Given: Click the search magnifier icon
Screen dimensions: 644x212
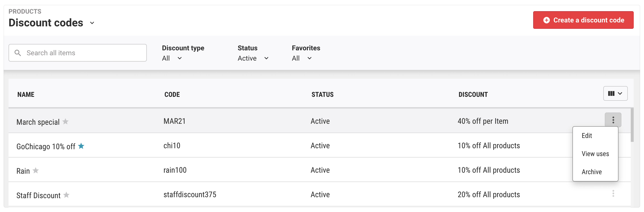Looking at the screenshot, I should click(18, 53).
